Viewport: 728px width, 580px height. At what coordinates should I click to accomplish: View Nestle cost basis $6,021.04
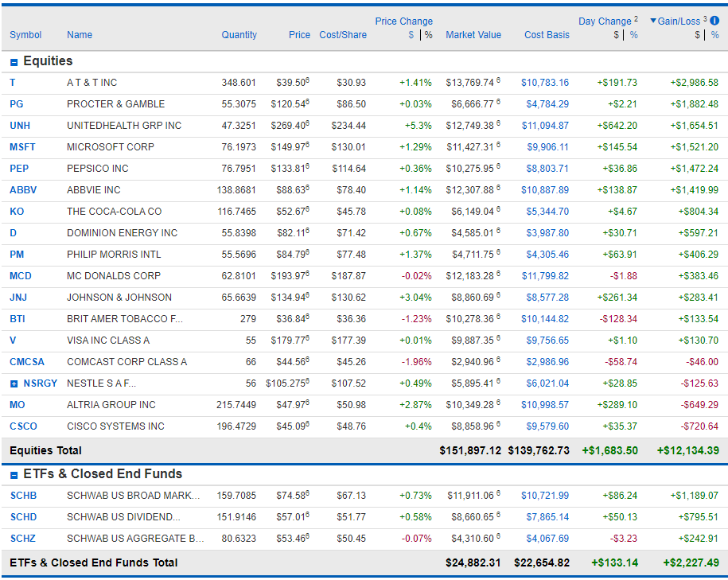click(547, 383)
